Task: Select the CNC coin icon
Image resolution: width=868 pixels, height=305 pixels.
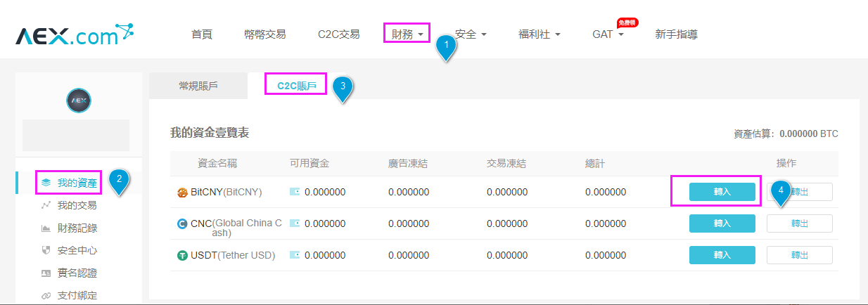Action: 182,223
